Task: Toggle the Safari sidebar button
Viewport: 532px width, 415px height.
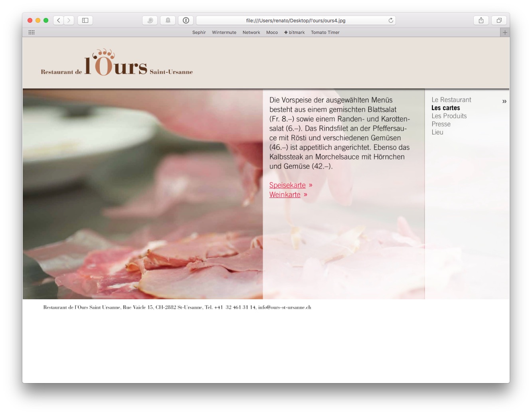Action: tap(85, 20)
